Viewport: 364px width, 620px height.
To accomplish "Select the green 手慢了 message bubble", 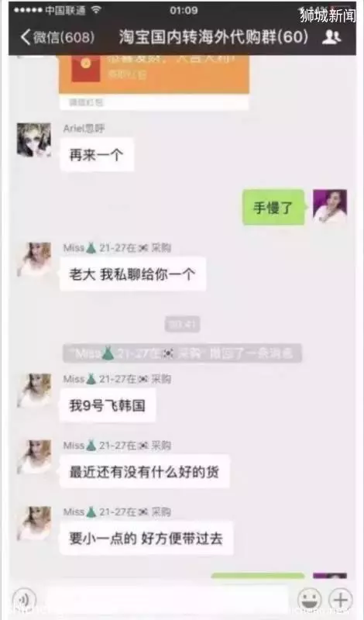I will [273, 207].
